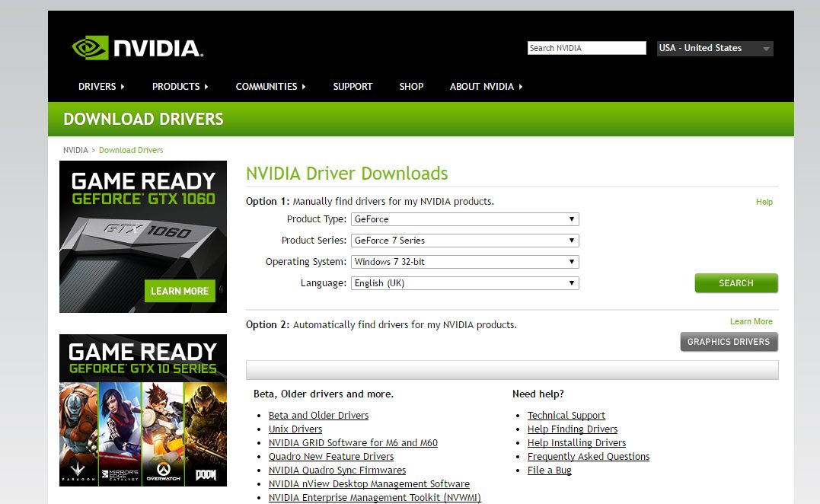
Task: Focus the Search NVIDIA text field
Action: (586, 48)
